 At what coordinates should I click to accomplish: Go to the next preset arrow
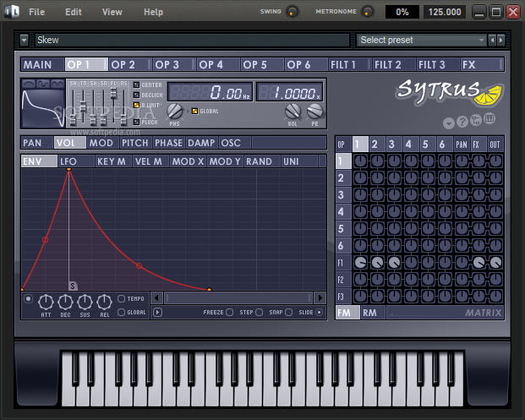[x=500, y=41]
